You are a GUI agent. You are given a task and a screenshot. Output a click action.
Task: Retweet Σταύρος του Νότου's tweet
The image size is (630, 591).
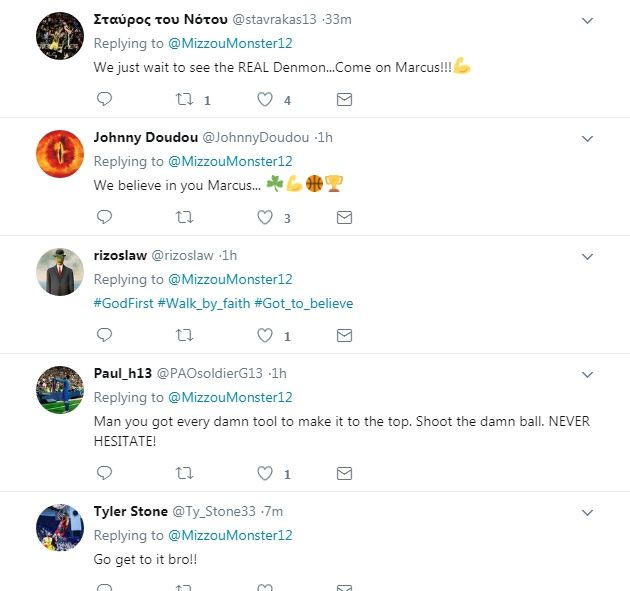(184, 100)
